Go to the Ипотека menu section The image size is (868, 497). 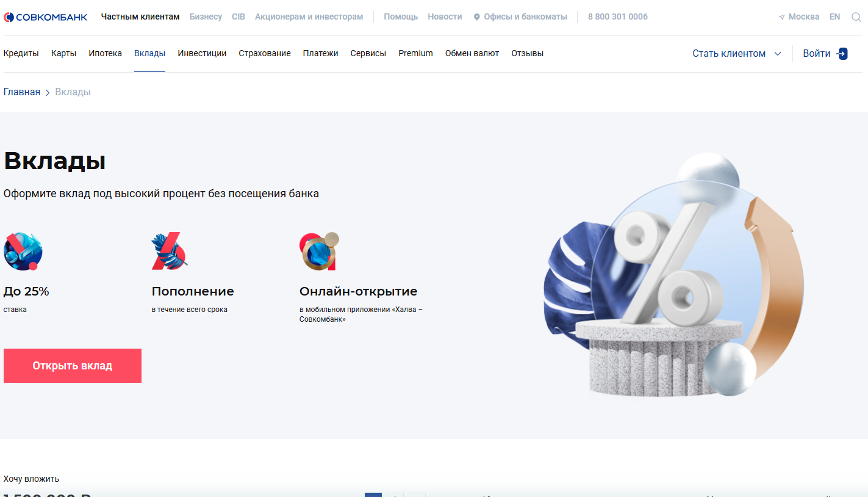pos(105,54)
